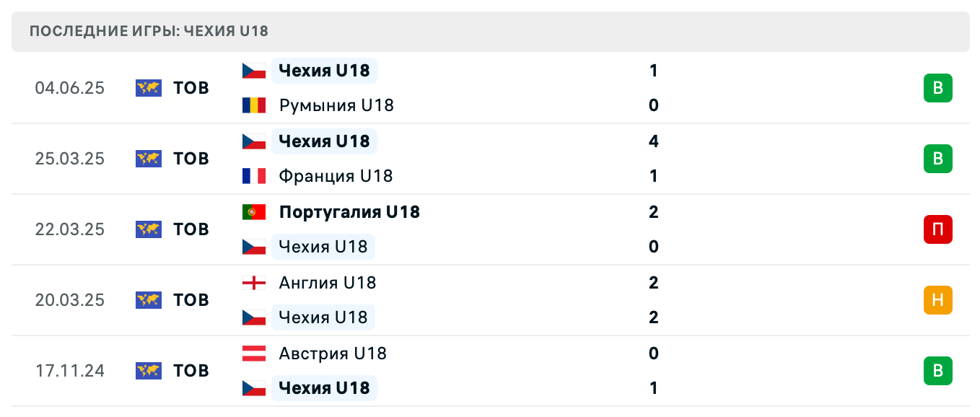Open the Румыния U18 team link
The image size is (980, 417).
pyautogui.click(x=336, y=105)
